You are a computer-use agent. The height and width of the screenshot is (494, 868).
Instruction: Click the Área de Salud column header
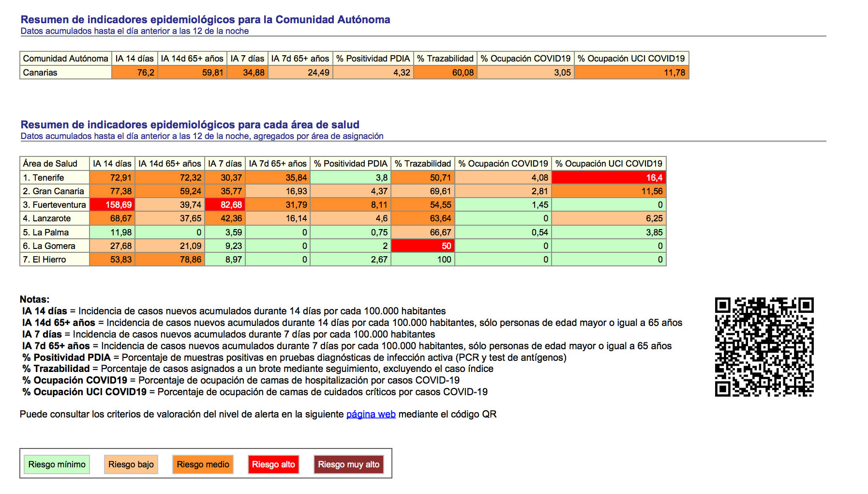(x=55, y=164)
